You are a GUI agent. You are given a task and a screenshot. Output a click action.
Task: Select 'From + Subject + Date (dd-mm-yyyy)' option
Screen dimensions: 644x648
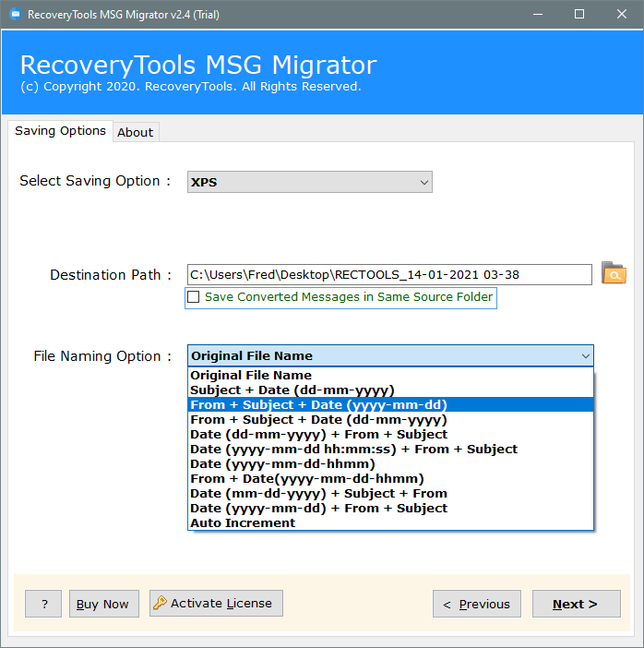[390, 419]
